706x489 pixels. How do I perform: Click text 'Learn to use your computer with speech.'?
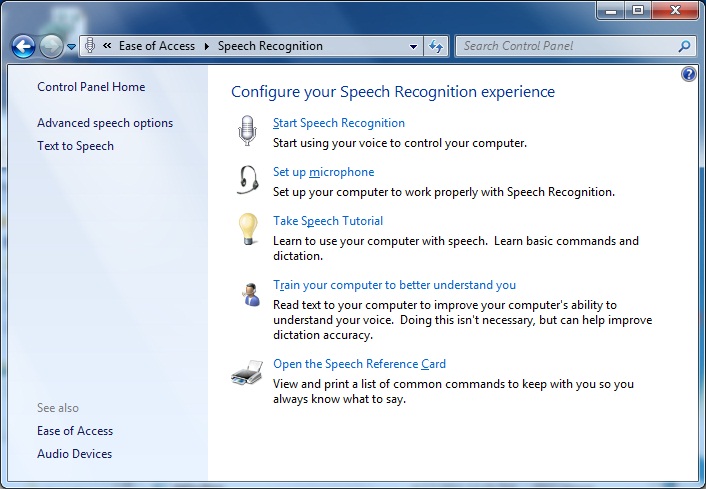pos(380,241)
